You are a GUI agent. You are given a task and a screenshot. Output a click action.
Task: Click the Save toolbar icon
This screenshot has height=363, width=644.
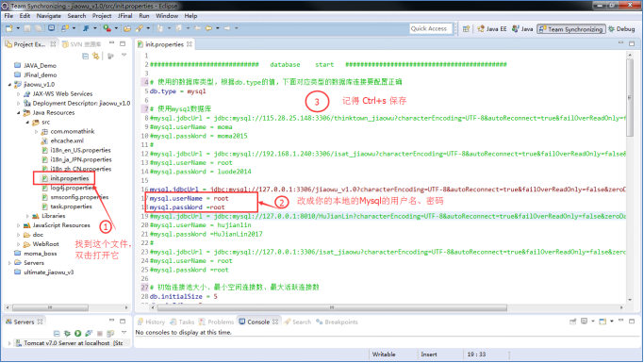click(27, 28)
